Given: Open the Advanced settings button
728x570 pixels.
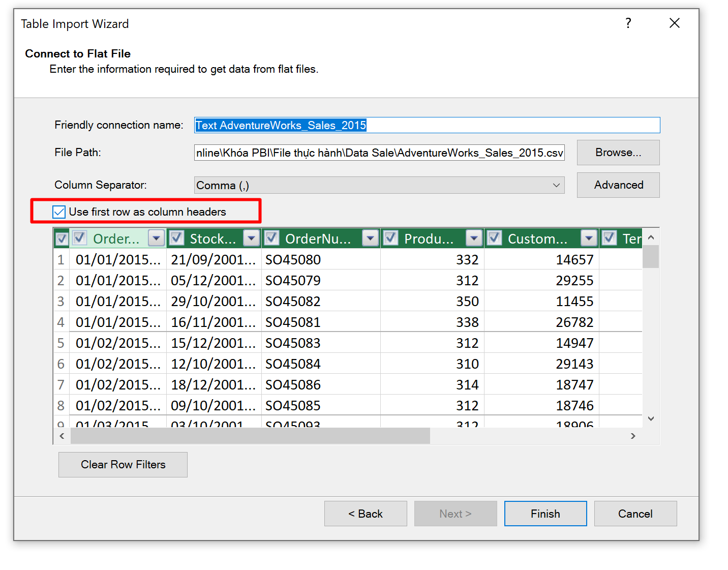Looking at the screenshot, I should point(618,185).
